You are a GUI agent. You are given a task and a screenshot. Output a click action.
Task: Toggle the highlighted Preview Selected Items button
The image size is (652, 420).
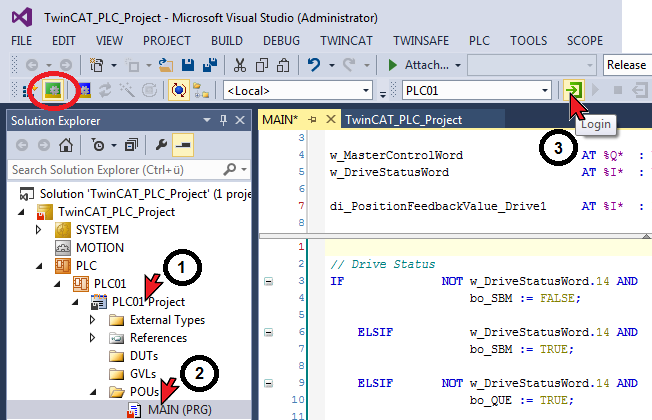coord(182,144)
